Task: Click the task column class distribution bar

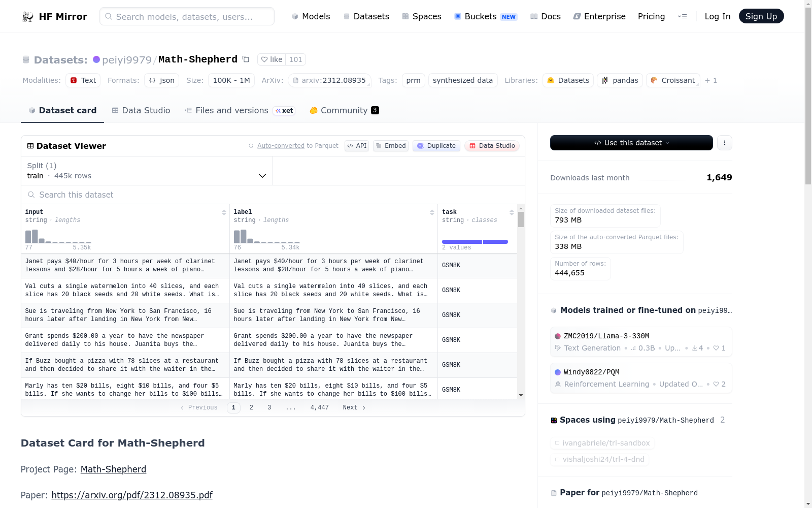Action: [475, 242]
